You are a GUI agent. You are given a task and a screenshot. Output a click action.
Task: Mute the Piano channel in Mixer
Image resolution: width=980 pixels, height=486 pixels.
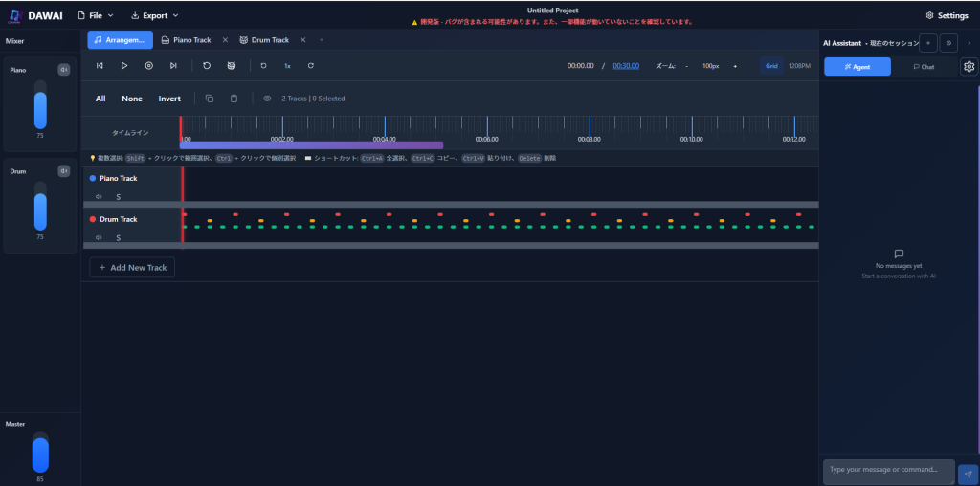tap(64, 70)
